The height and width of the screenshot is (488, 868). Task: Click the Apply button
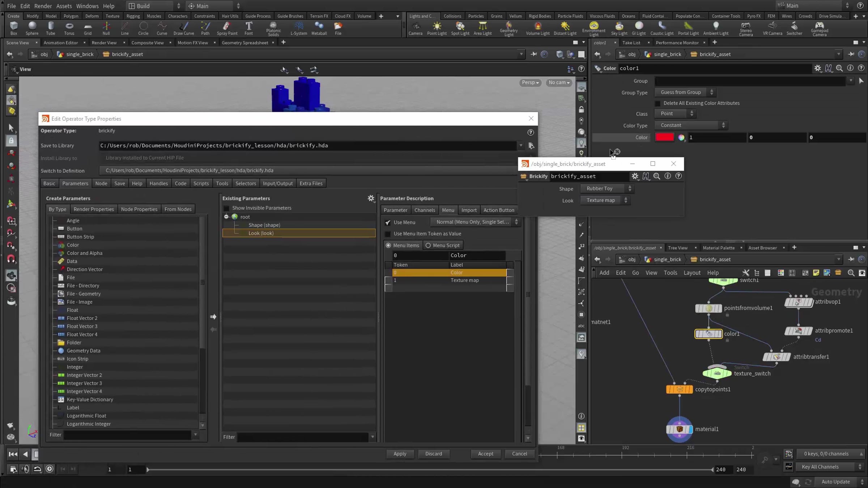click(x=400, y=454)
